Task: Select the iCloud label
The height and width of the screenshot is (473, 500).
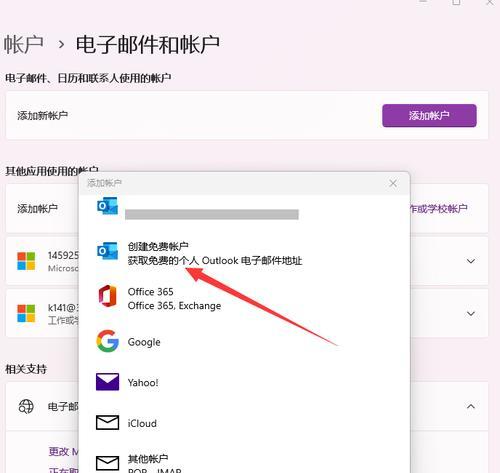Action: 142,423
